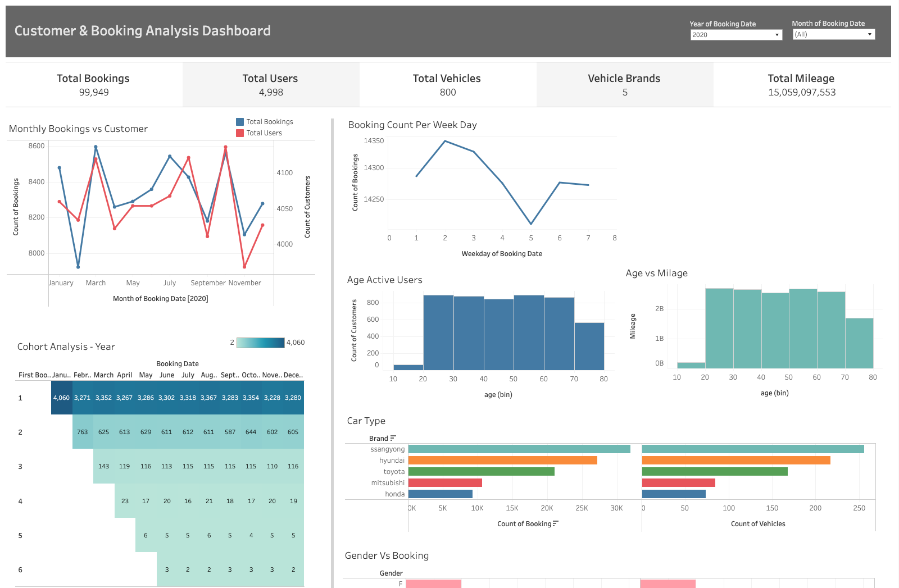899x588 pixels.
Task: Click the cohort cell showing 110
Action: click(x=273, y=466)
